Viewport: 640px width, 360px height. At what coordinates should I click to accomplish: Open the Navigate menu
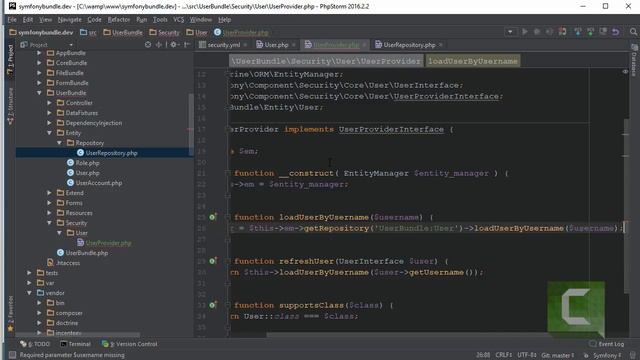[x=69, y=20]
